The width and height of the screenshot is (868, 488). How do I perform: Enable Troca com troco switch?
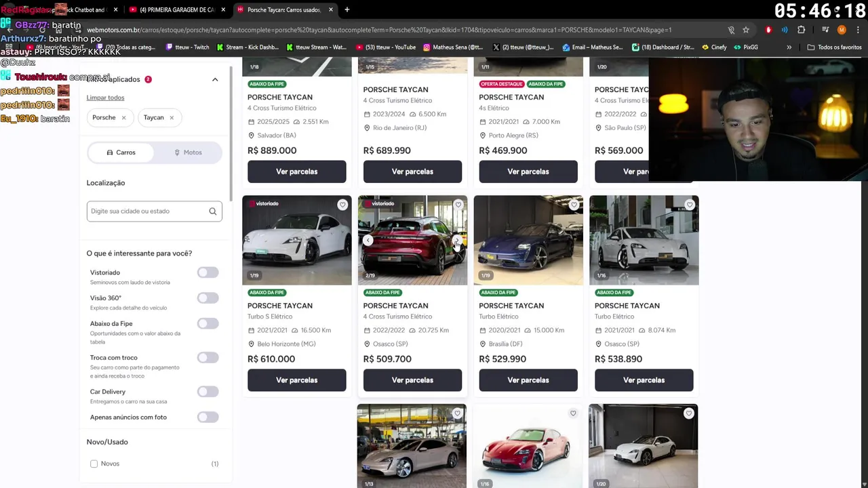tap(208, 358)
